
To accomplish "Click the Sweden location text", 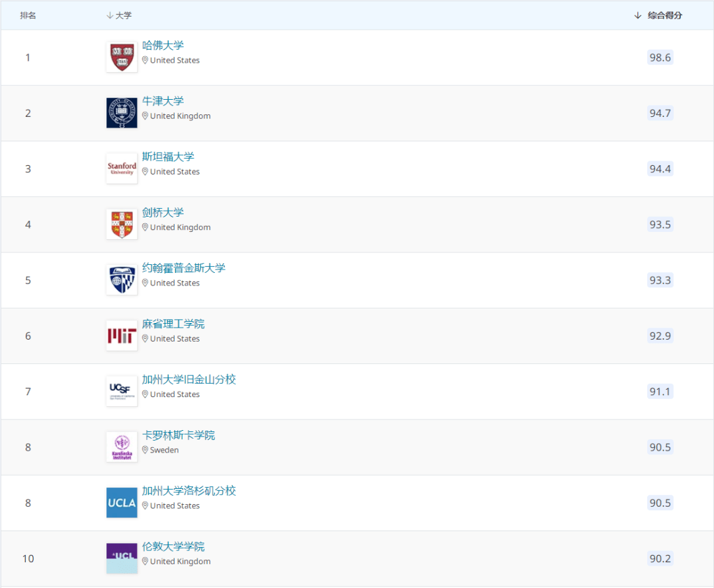I will tap(165, 450).
